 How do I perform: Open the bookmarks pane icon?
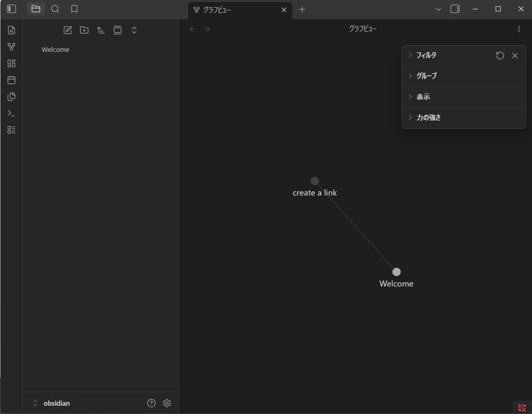(x=74, y=9)
